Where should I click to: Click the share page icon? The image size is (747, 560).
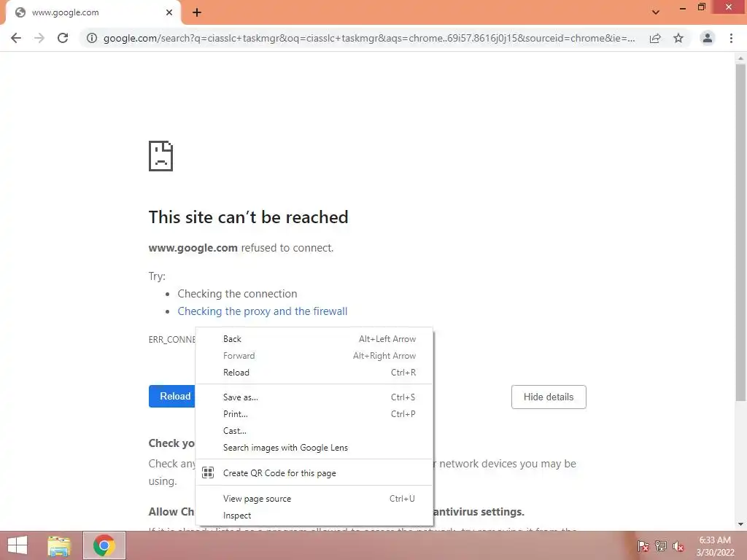[655, 38]
